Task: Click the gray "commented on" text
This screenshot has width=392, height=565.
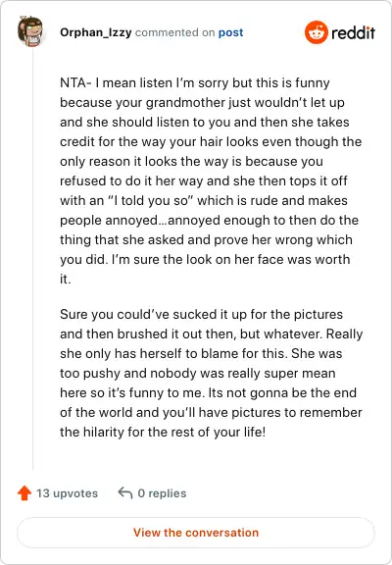Action: coord(175,32)
